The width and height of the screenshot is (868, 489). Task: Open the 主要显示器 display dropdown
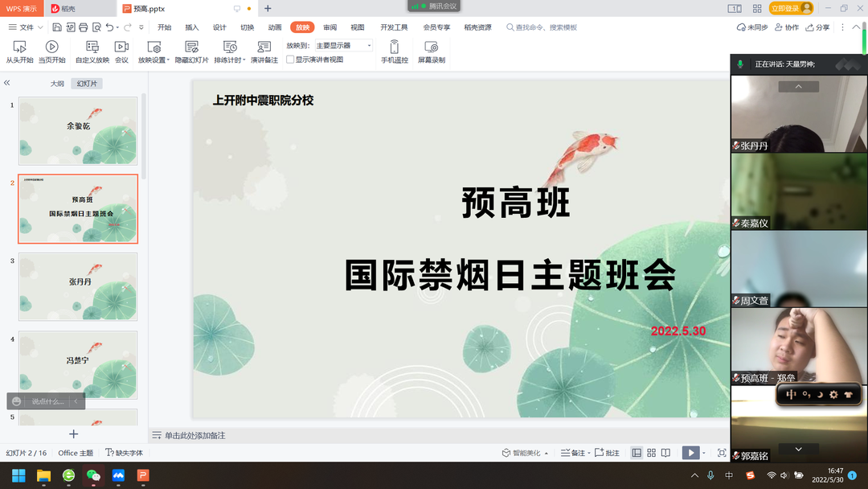(x=344, y=44)
